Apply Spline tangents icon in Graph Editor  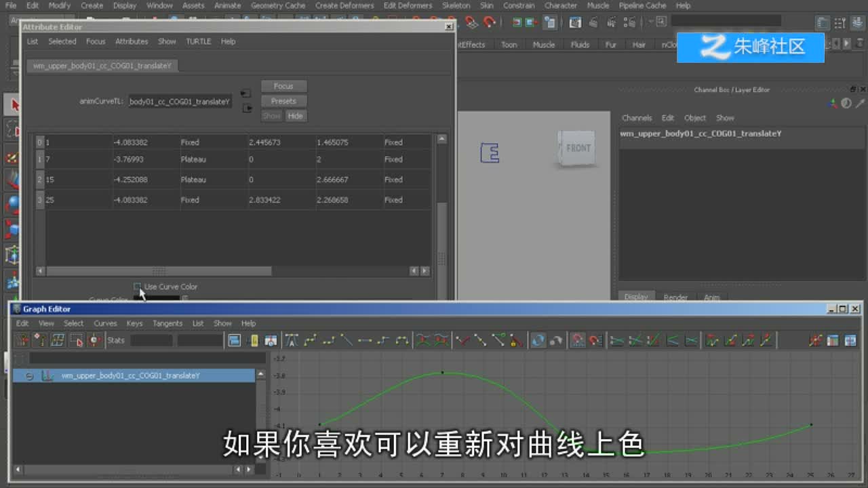(x=311, y=340)
